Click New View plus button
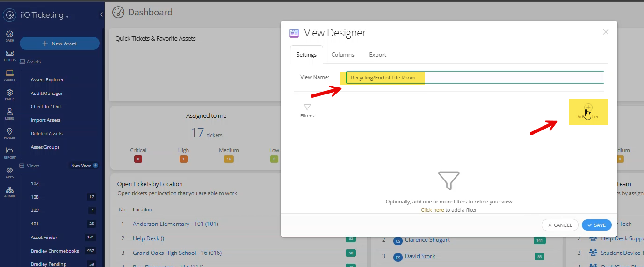The height and width of the screenshot is (267, 644). (95, 166)
